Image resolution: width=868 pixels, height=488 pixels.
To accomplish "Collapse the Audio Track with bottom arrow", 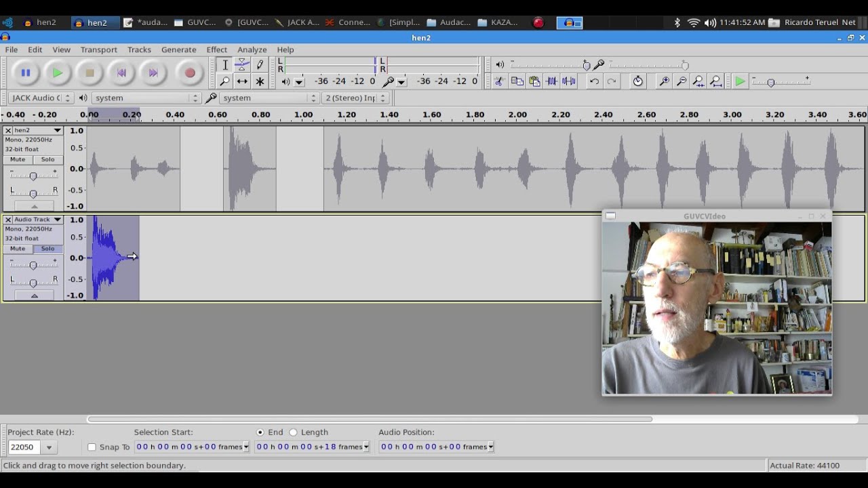I will [34, 296].
